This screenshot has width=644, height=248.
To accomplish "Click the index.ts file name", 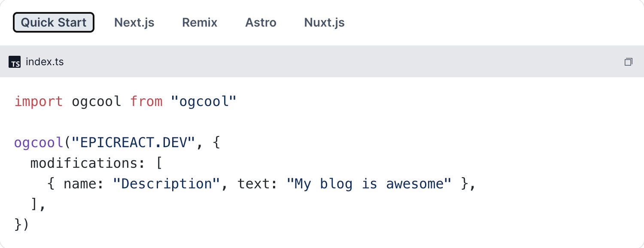I will (45, 62).
